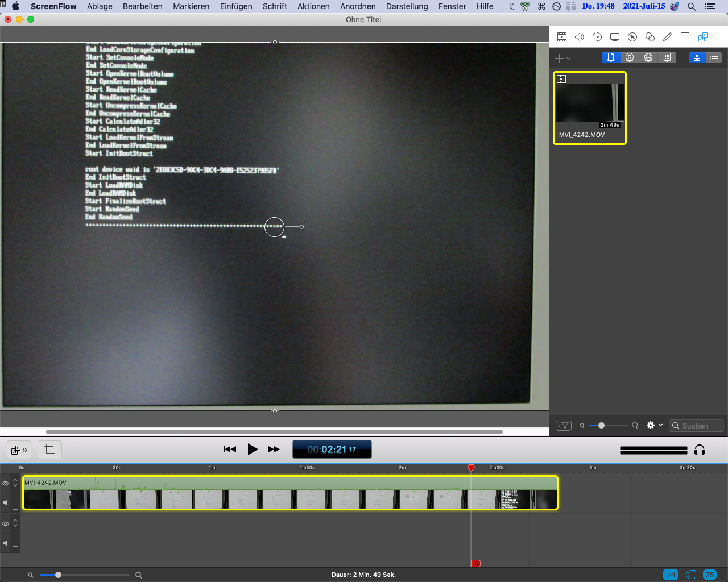Show the global library source

[648, 57]
